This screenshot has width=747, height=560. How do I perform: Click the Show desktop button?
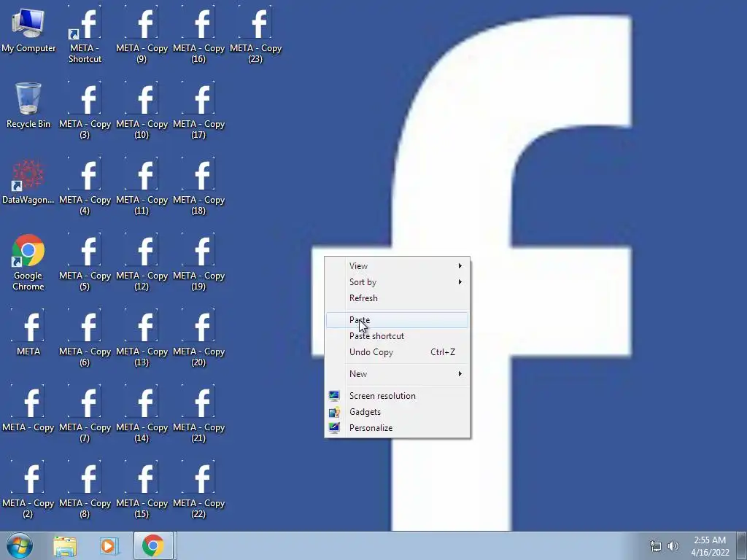point(742,545)
